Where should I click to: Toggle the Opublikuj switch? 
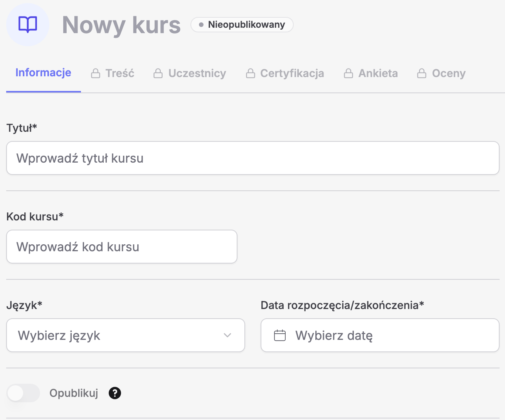23,393
